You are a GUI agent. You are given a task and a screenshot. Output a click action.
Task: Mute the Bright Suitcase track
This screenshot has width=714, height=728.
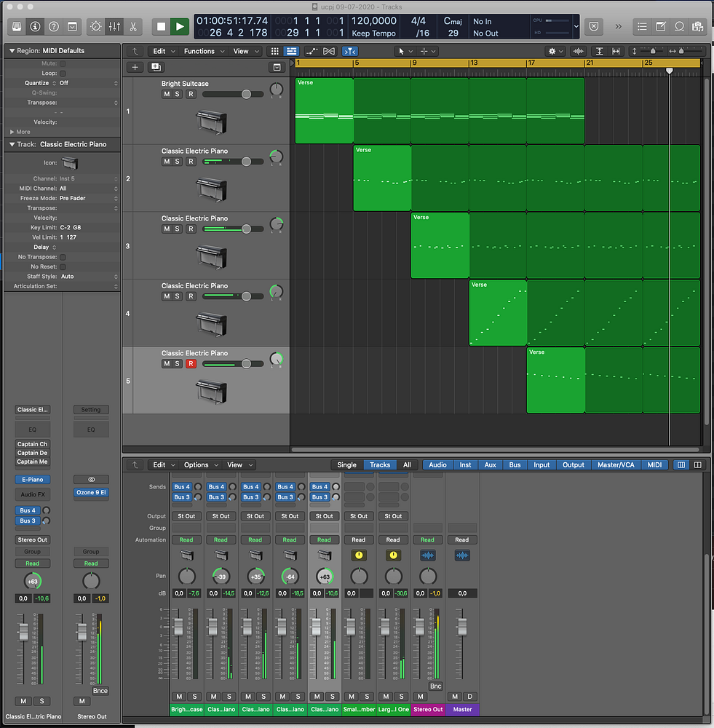point(167,94)
